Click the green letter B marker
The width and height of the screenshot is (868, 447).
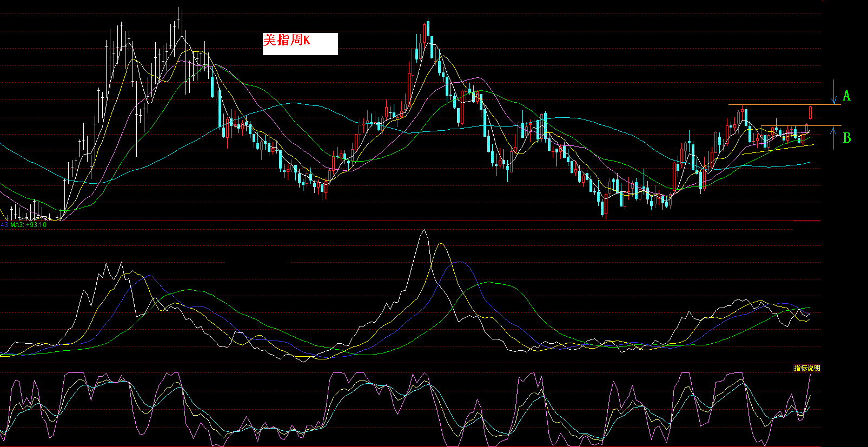pos(847,138)
